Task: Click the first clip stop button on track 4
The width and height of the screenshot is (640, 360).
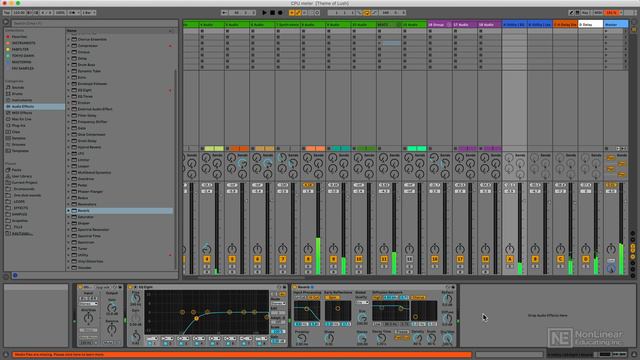Action: [202, 31]
